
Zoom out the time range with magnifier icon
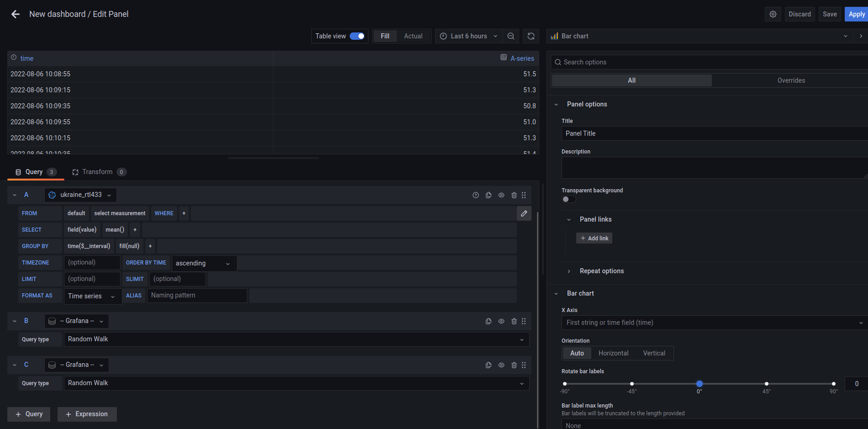click(x=510, y=36)
